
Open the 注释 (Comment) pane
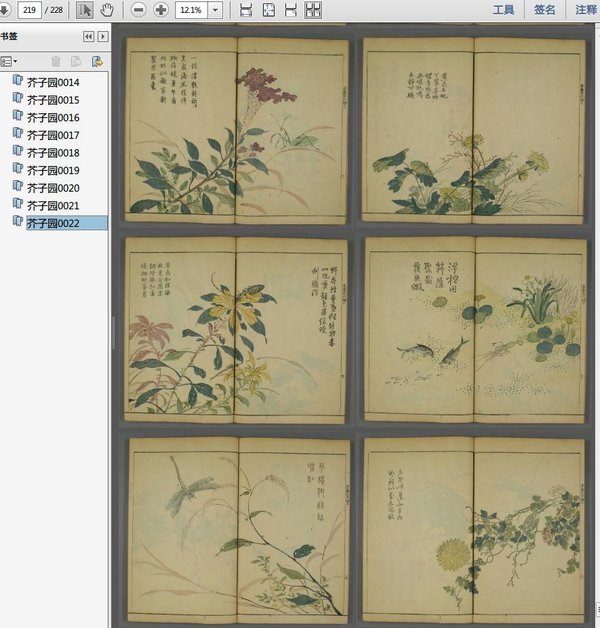point(586,10)
